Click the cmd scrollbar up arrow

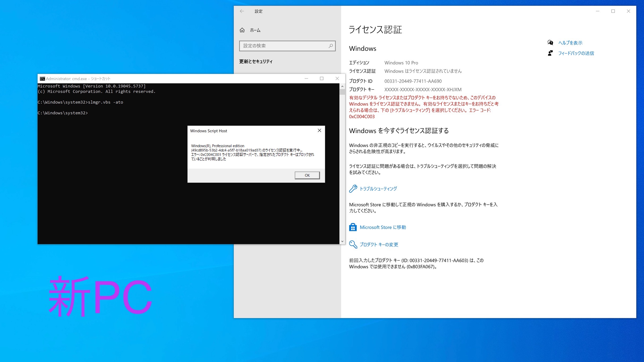click(x=342, y=87)
